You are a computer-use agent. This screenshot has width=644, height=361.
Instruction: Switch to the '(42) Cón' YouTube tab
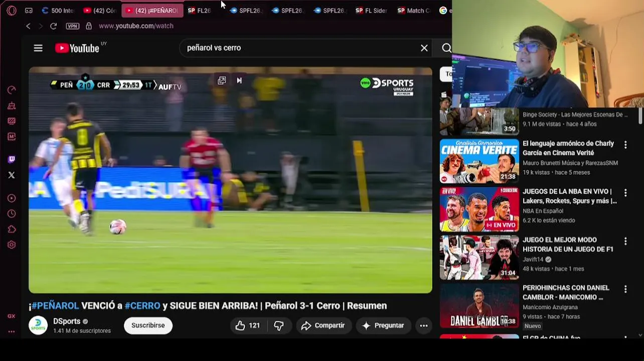click(x=100, y=11)
